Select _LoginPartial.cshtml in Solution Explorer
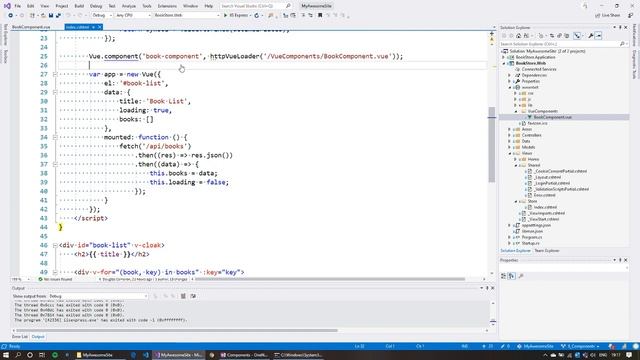Image resolution: width=640 pixels, height=360 pixels. (x=552, y=183)
